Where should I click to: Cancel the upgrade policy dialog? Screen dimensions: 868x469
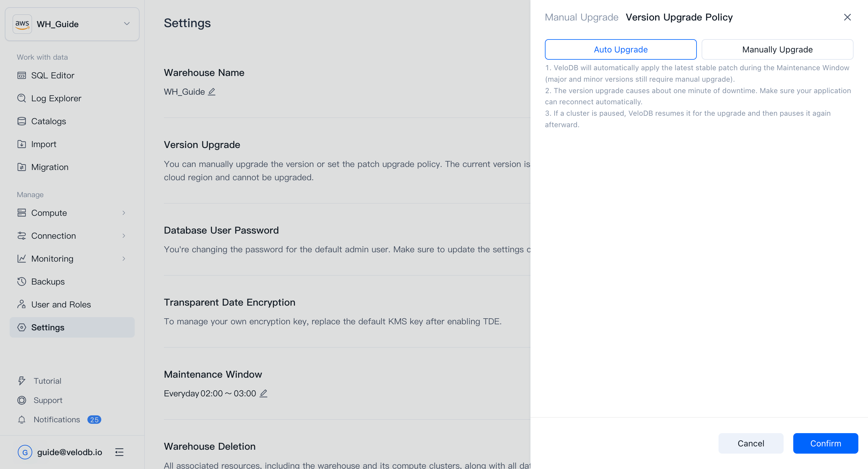coord(751,443)
